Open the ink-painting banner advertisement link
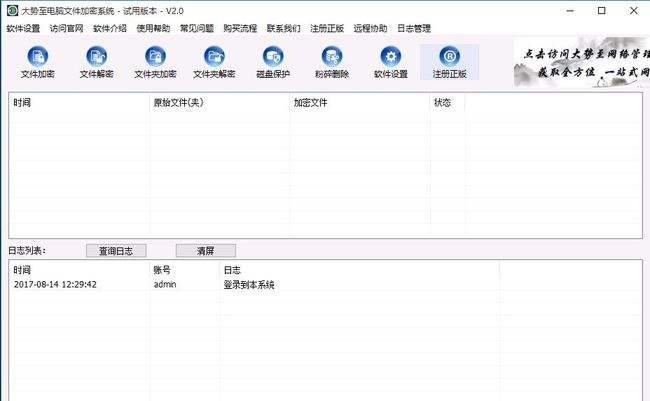This screenshot has width=650, height=401. 582,62
